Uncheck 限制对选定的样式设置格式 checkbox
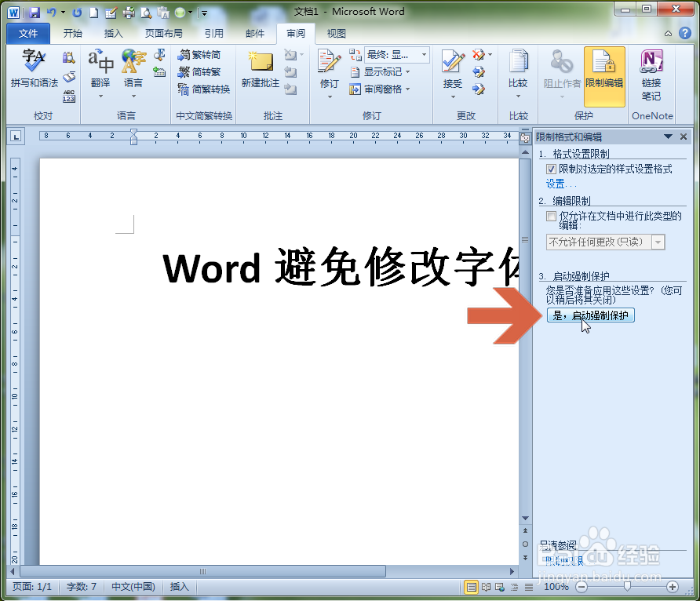Viewport: 700px width, 601px height. point(552,169)
